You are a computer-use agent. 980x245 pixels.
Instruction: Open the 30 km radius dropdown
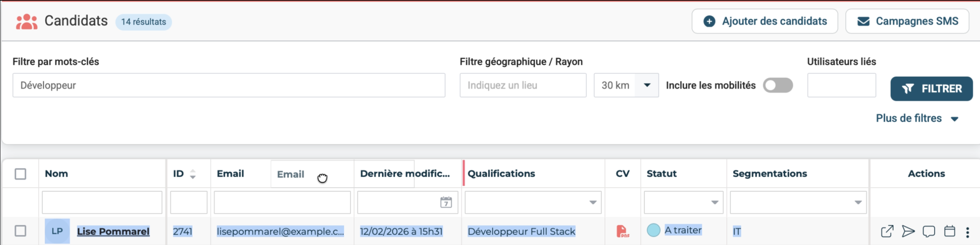pos(646,85)
